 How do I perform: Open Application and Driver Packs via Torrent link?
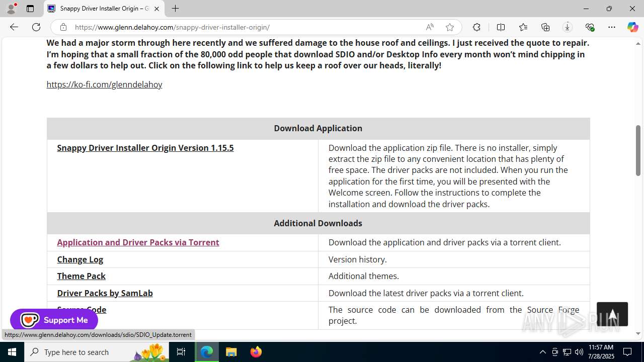tap(138, 242)
